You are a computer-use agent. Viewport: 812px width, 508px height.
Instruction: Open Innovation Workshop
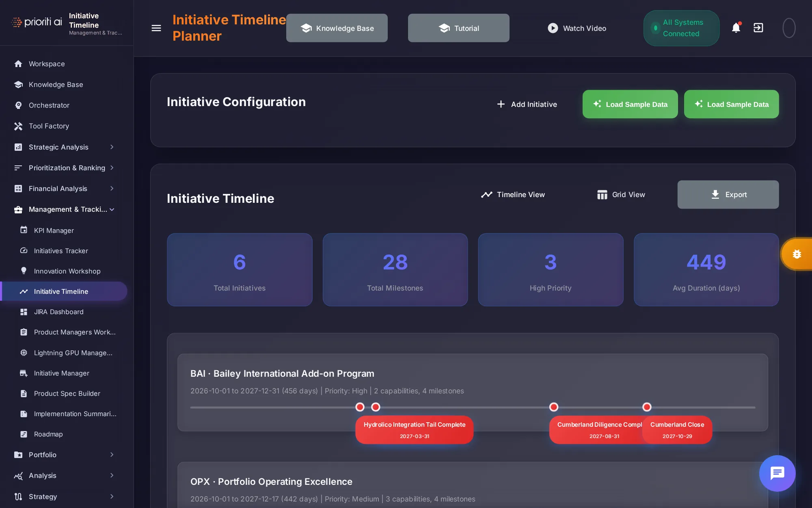(x=67, y=271)
